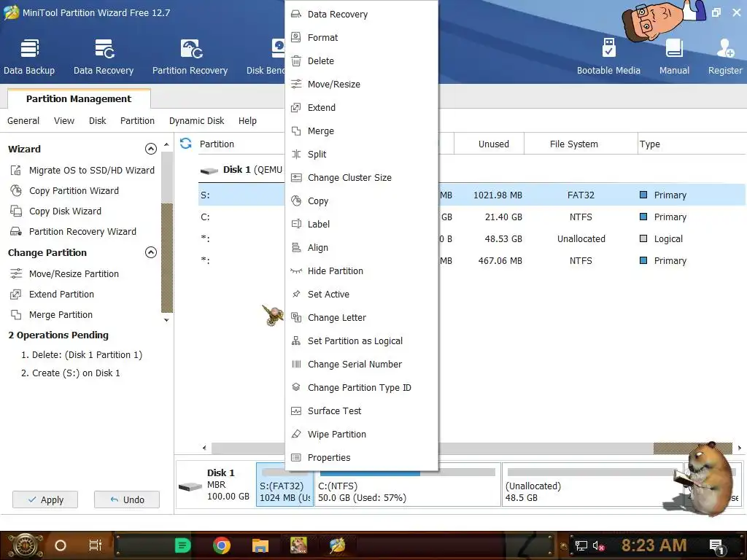The width and height of the screenshot is (747, 560).
Task: Choose Format from context menu
Action: pyautogui.click(x=361, y=38)
